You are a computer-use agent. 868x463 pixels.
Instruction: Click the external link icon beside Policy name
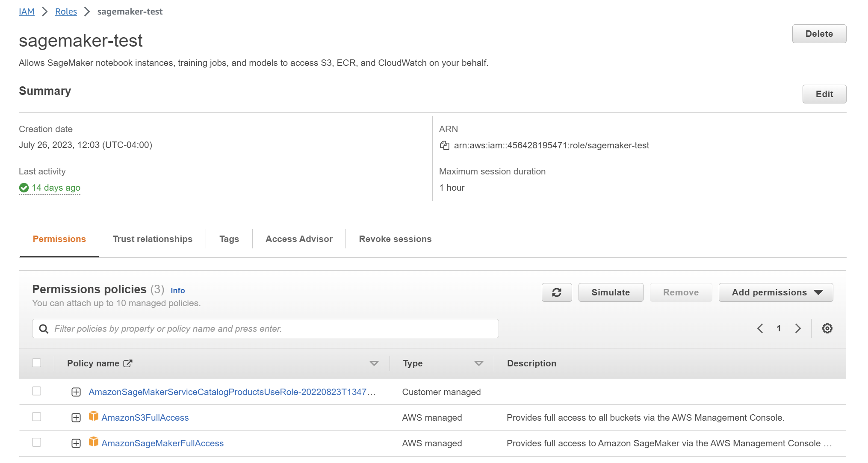(128, 363)
